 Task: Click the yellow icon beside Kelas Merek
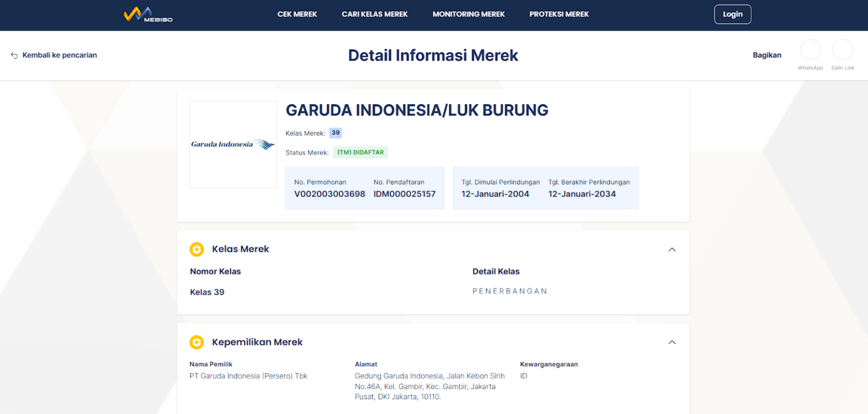pyautogui.click(x=197, y=249)
